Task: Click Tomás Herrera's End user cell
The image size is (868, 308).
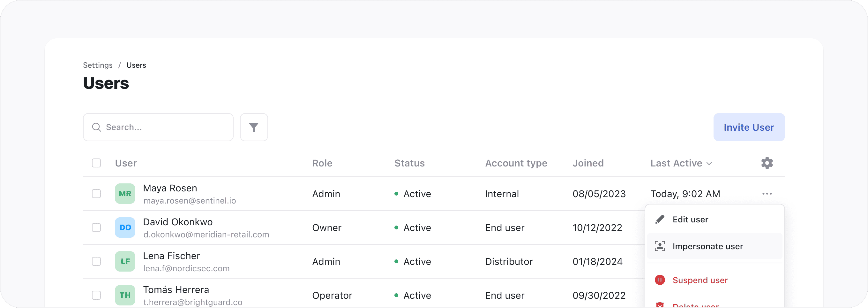Action: [505, 296]
